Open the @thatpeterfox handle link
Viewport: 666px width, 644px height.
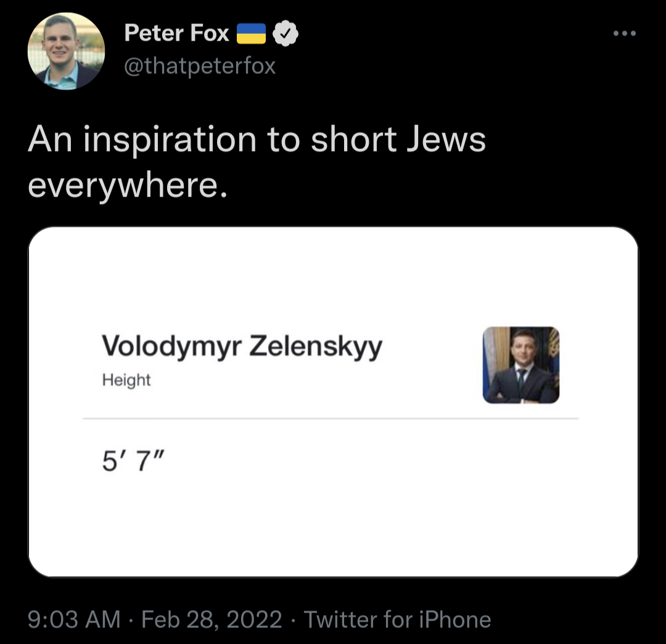tap(200, 65)
